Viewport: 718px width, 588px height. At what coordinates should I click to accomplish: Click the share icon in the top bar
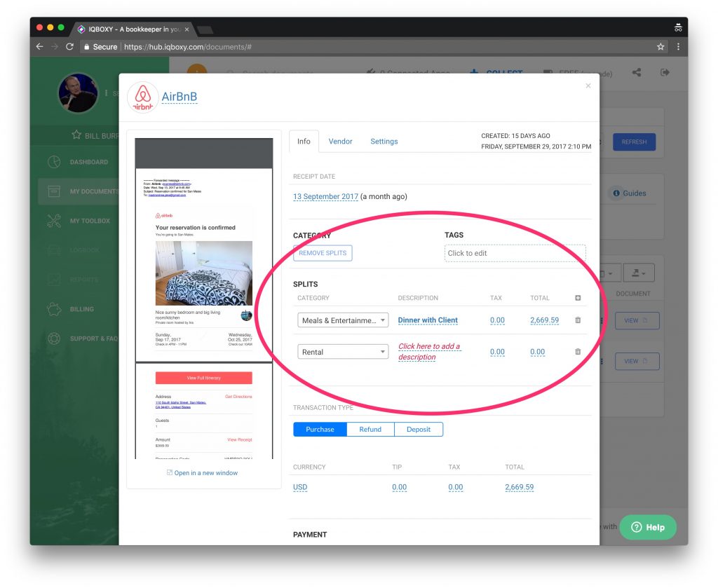click(x=637, y=73)
